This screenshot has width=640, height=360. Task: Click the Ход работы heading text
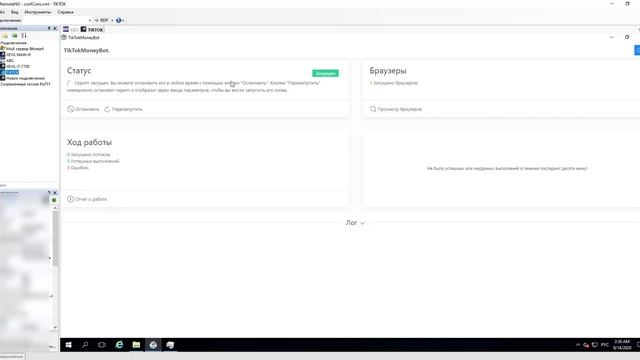[x=89, y=142]
